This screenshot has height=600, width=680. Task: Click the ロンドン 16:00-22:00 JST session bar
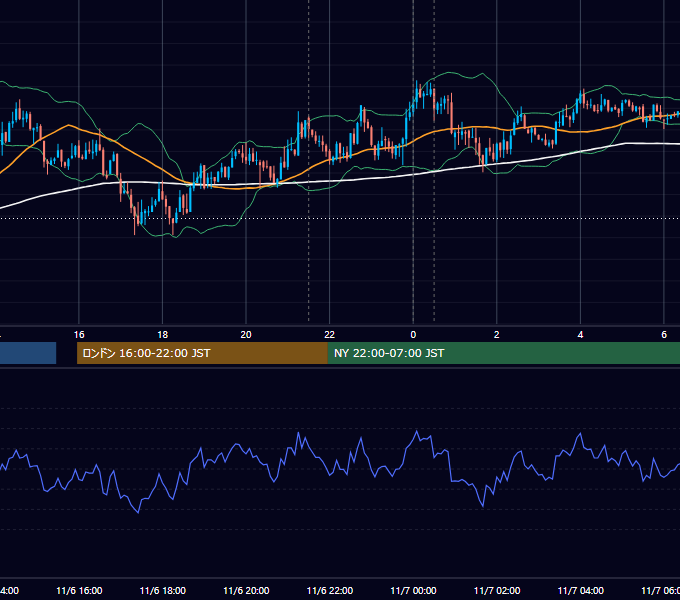(x=202, y=353)
